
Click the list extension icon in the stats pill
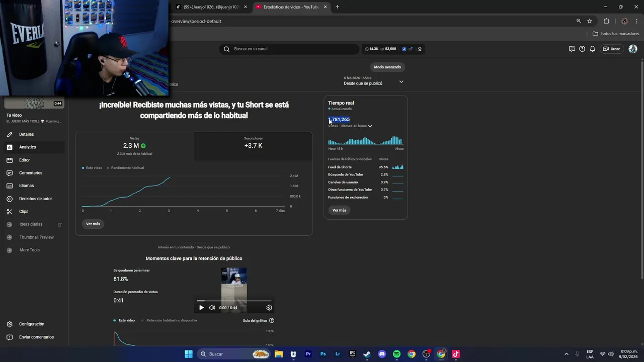411,49
